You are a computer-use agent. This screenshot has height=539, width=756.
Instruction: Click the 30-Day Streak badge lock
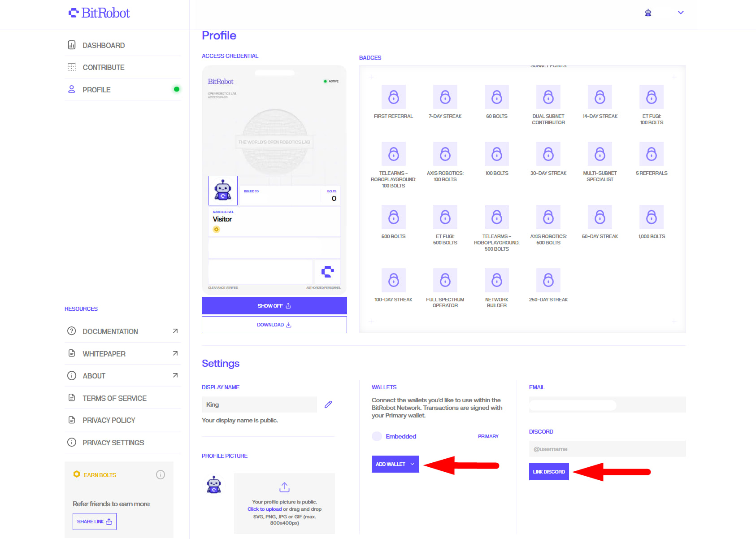[x=548, y=154]
